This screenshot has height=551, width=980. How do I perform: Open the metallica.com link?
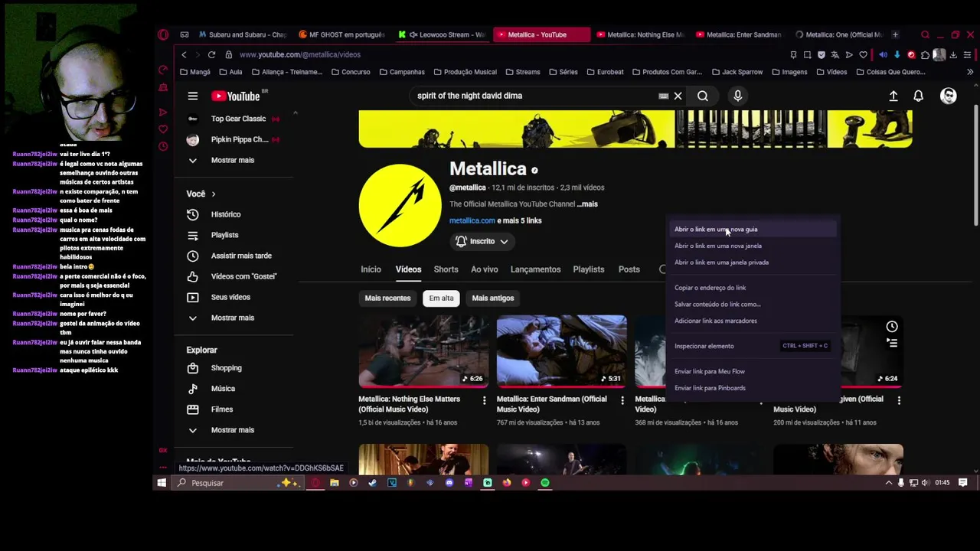(x=472, y=220)
